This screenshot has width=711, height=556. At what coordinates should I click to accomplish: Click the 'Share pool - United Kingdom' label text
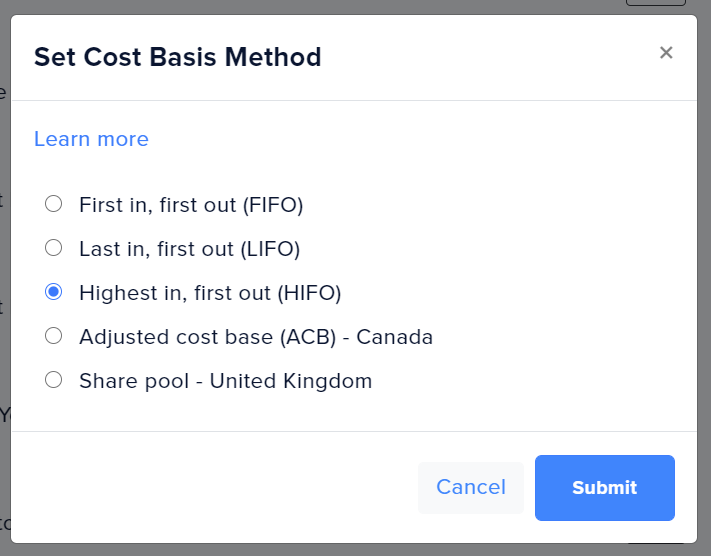click(x=225, y=381)
